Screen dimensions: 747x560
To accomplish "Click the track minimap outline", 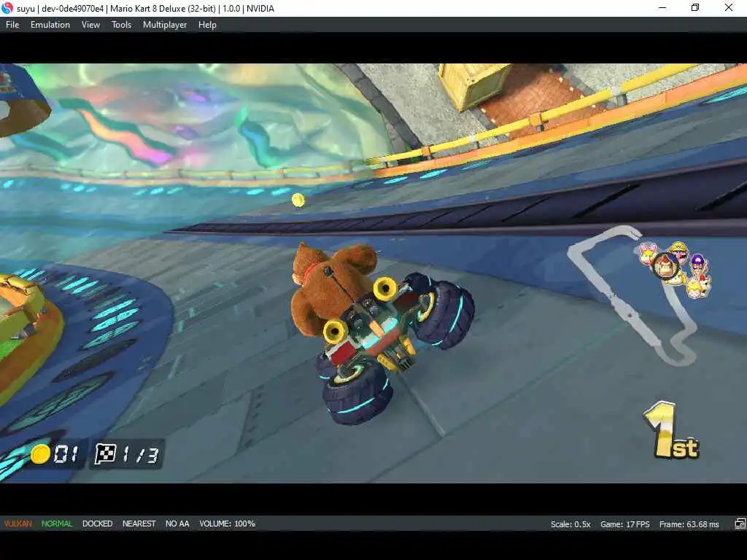I will click(x=631, y=295).
